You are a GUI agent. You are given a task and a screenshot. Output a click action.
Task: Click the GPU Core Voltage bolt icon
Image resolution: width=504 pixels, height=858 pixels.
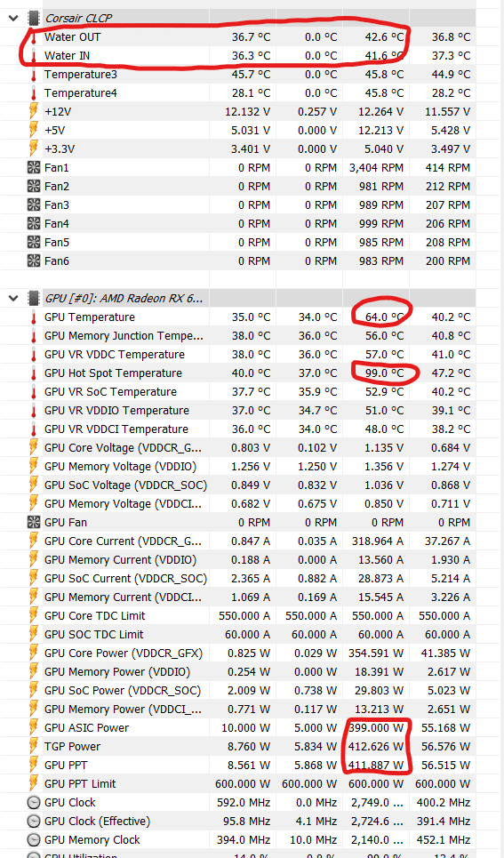pos(34,447)
